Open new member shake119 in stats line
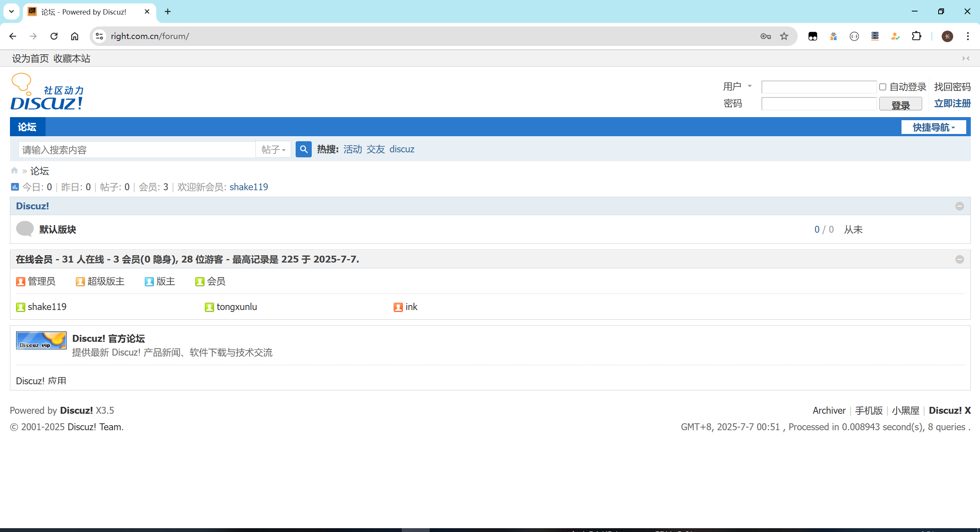The height and width of the screenshot is (532, 980). click(249, 187)
